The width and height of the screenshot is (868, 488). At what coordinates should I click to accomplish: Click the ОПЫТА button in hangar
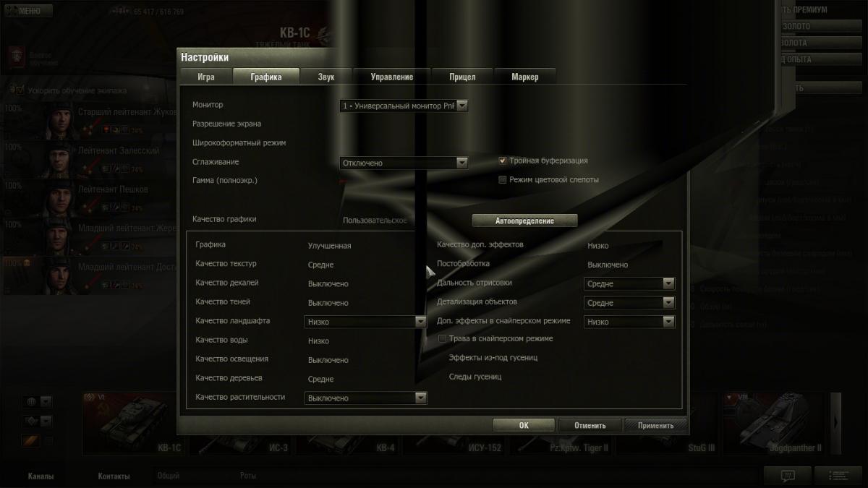point(822,59)
